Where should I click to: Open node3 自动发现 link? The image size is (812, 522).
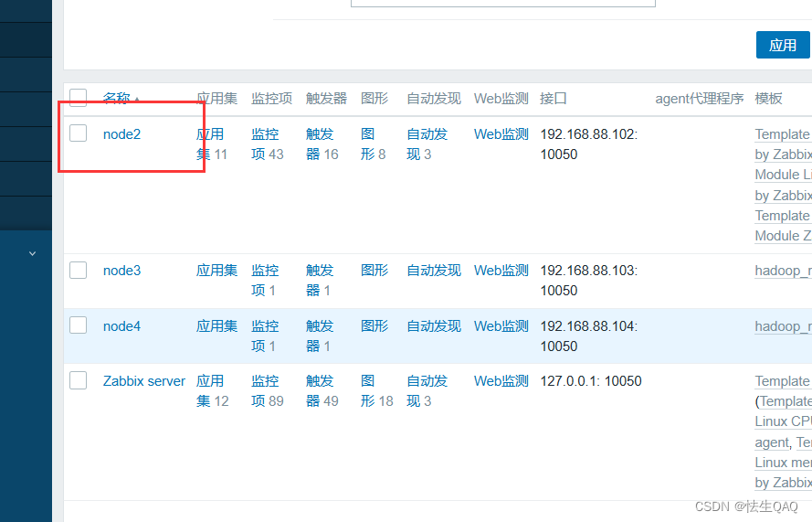[434, 271]
